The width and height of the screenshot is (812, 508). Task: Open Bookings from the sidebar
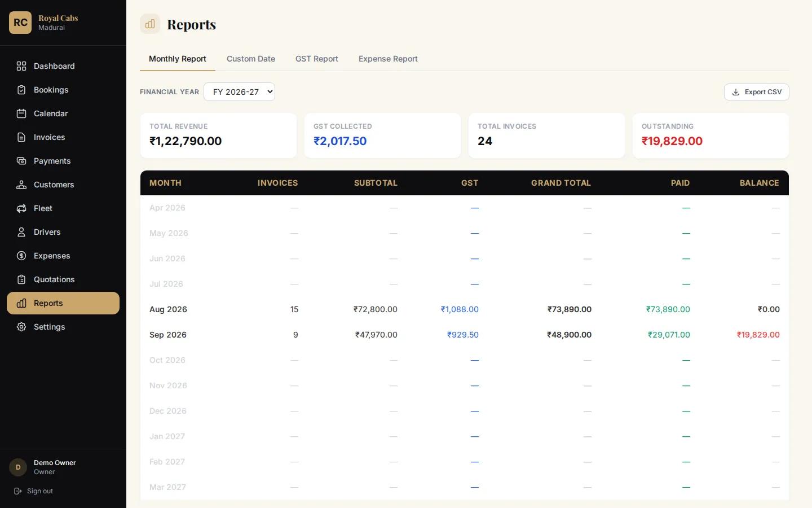pyautogui.click(x=51, y=90)
